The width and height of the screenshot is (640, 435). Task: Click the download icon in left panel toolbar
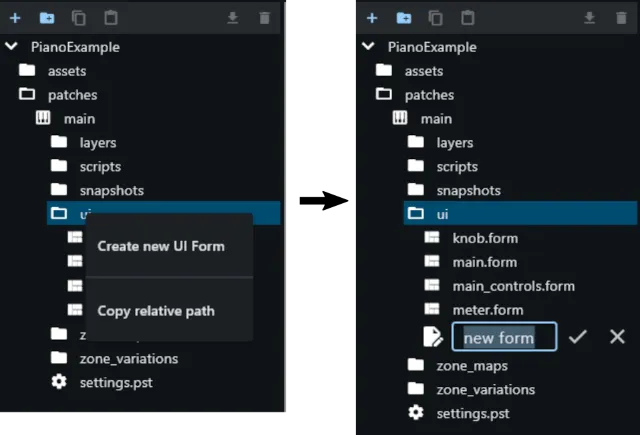[x=233, y=18]
